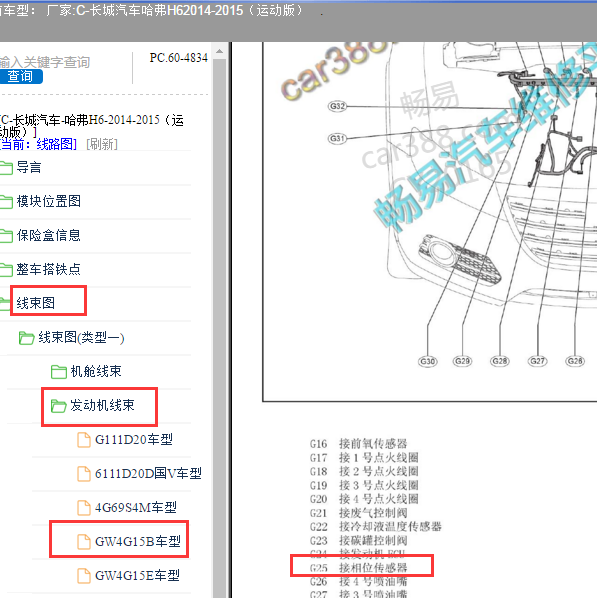Click the G29 connector label in diagram
Screen dimensions: 597x598
(x=462, y=361)
